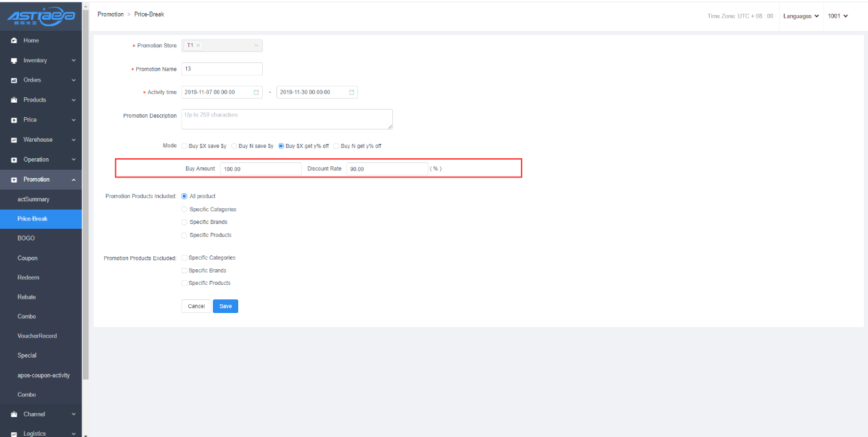This screenshot has width=868, height=437.
Task: Remove the T1 store tag
Action: pyautogui.click(x=199, y=45)
